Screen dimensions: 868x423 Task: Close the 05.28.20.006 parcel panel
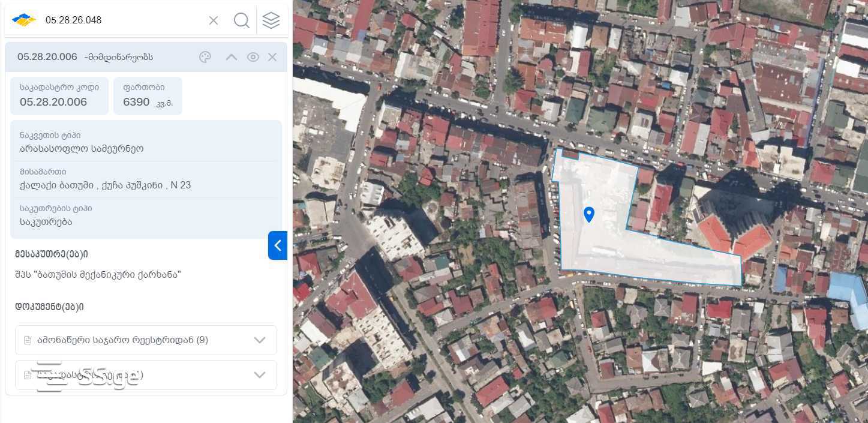272,57
